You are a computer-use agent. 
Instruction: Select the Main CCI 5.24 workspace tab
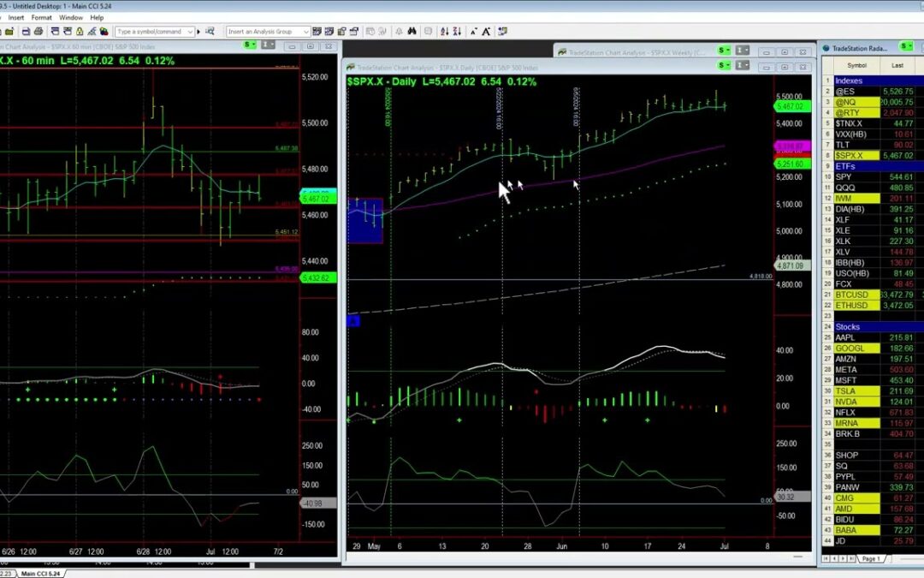[x=41, y=573]
